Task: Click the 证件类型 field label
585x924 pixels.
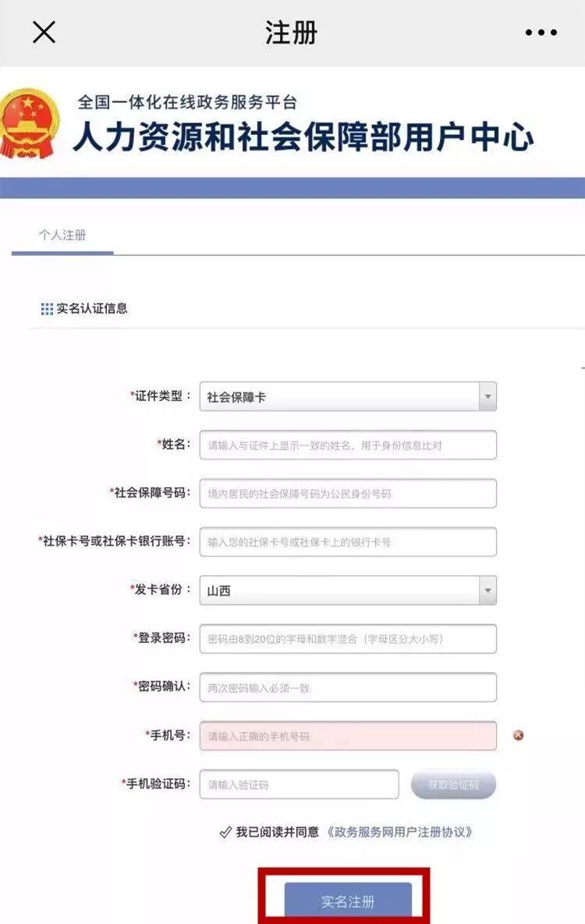Action: click(161, 396)
